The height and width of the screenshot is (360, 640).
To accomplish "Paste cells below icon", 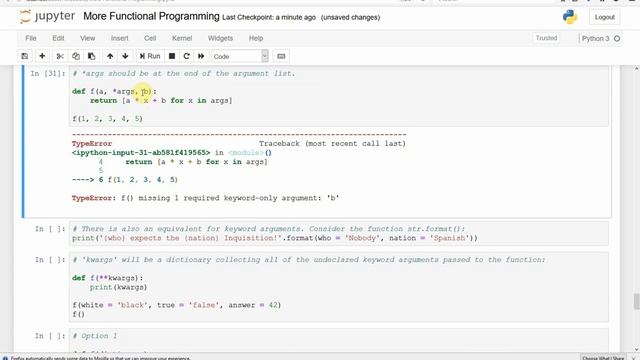I will point(91,56).
